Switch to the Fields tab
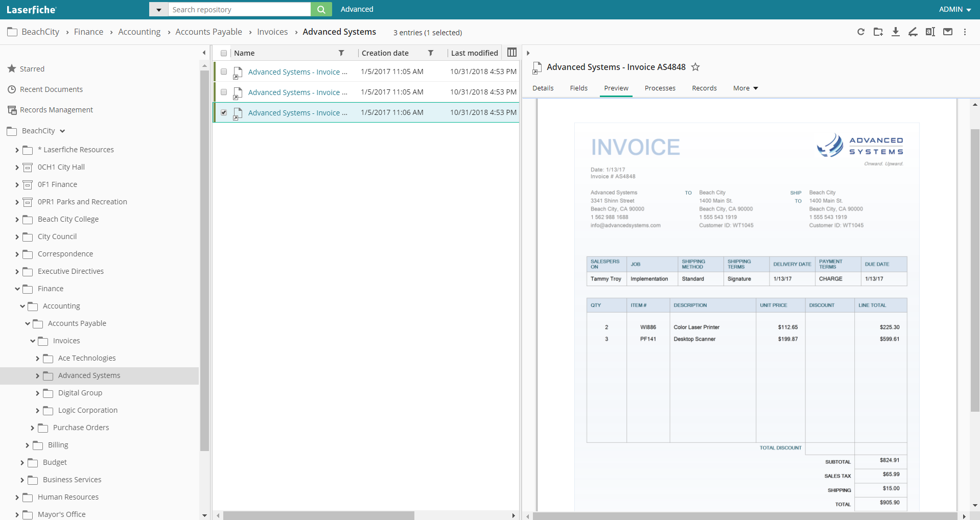The height and width of the screenshot is (520, 980). coord(578,88)
